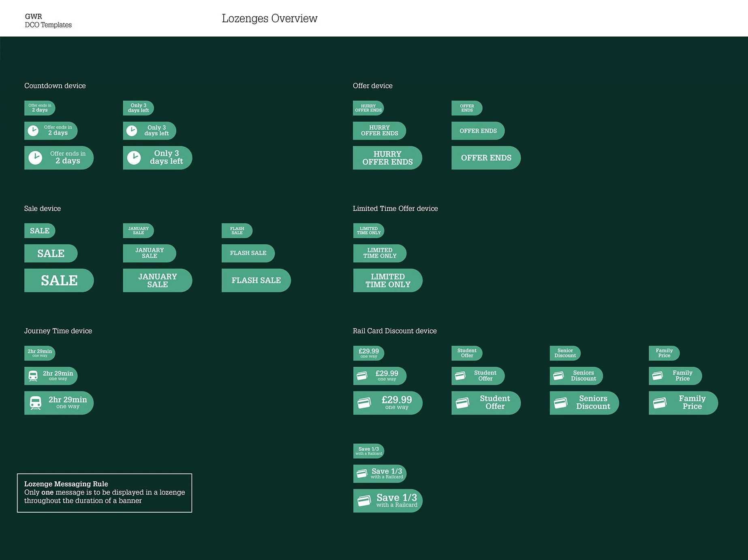Click card icon in largest '£29.99 one way' lozenge

[x=364, y=403]
